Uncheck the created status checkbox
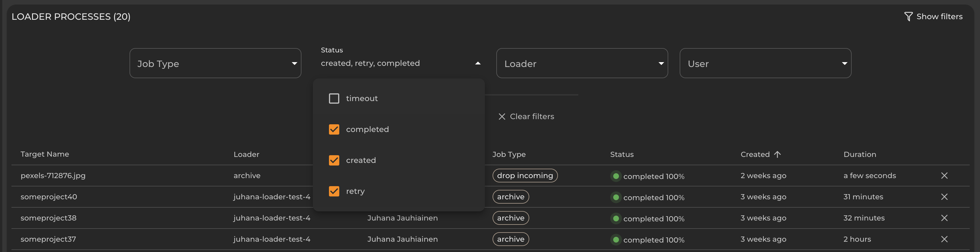Image resolution: width=980 pixels, height=252 pixels. coord(334,160)
